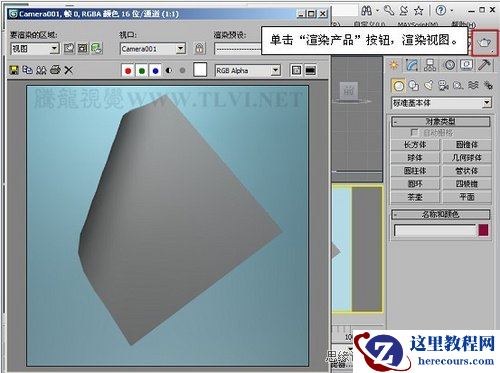The image size is (500, 373).
Task: Click the 几何球体 button
Action: pyautogui.click(x=467, y=158)
